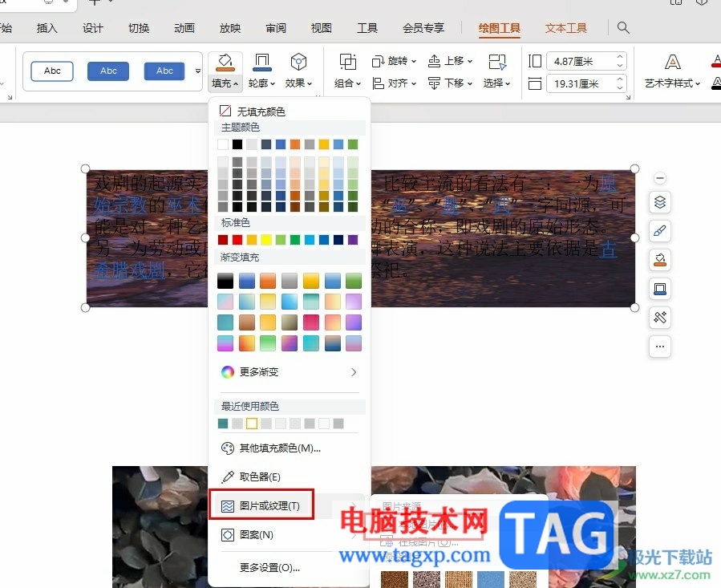
Task: Pick the yellow standard color swatch
Action: coord(266,240)
